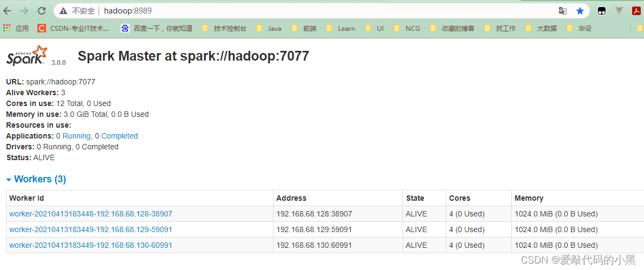Click the Spark version 3.0.0 label
This screenshot has height=270, width=644.
58,62
